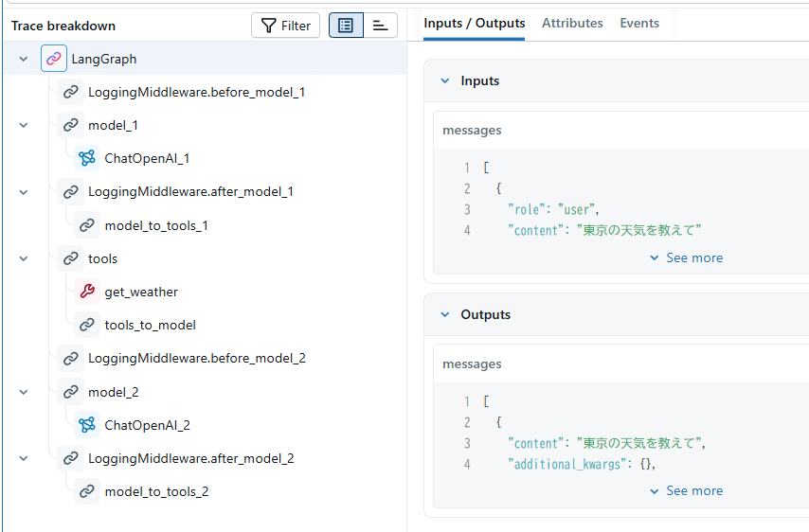Select the LoggingMiddleware.before_model_1 span
The height and width of the screenshot is (532, 809).
(196, 92)
